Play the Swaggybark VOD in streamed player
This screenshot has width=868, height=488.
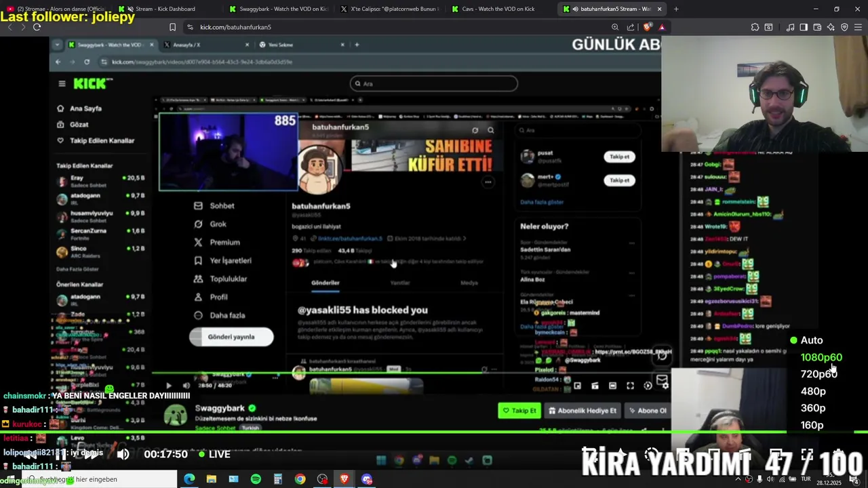(x=169, y=386)
